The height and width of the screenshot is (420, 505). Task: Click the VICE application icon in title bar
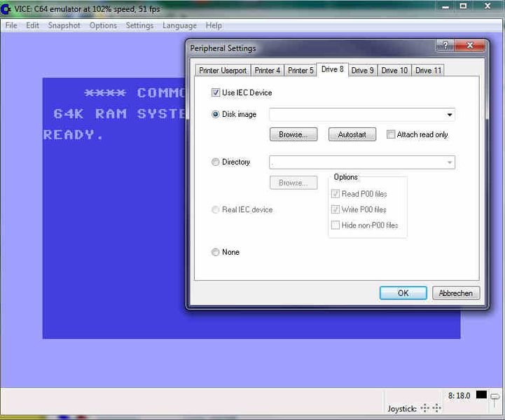point(7,8)
